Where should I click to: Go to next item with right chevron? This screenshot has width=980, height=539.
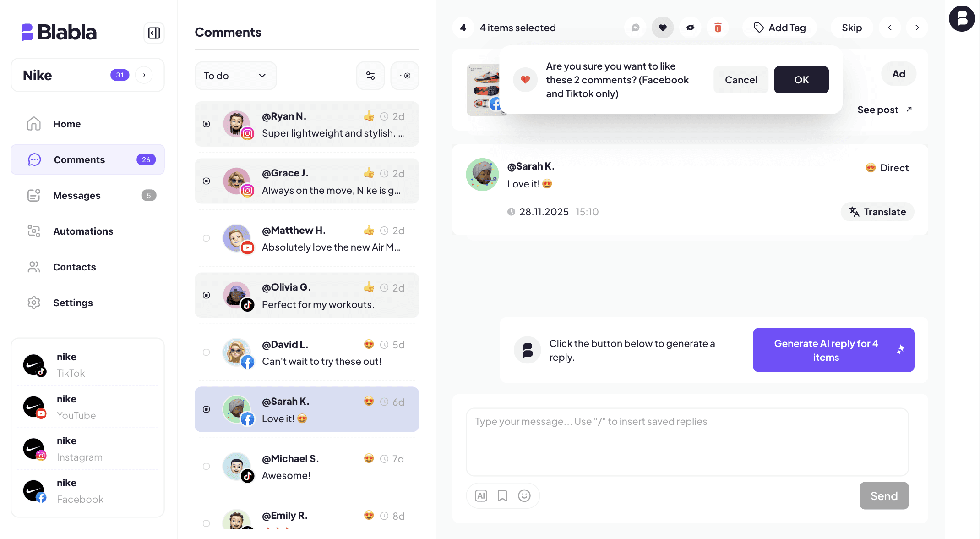pos(917,27)
